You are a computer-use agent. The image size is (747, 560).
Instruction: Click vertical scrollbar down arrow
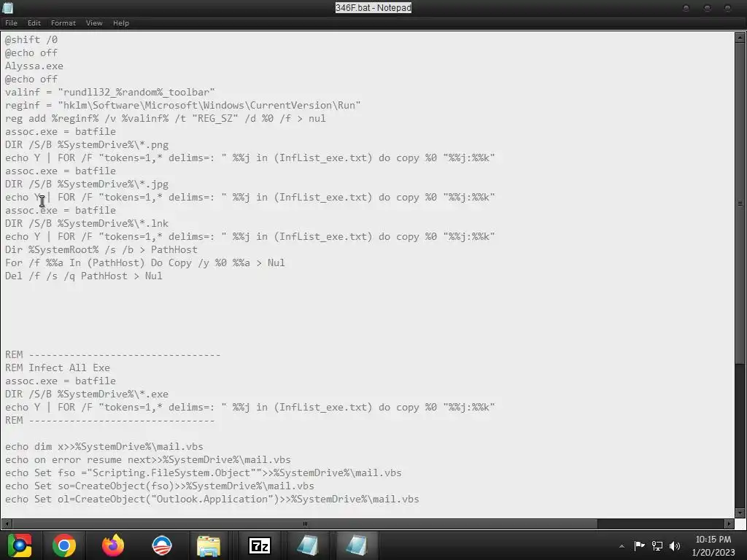coord(740,513)
